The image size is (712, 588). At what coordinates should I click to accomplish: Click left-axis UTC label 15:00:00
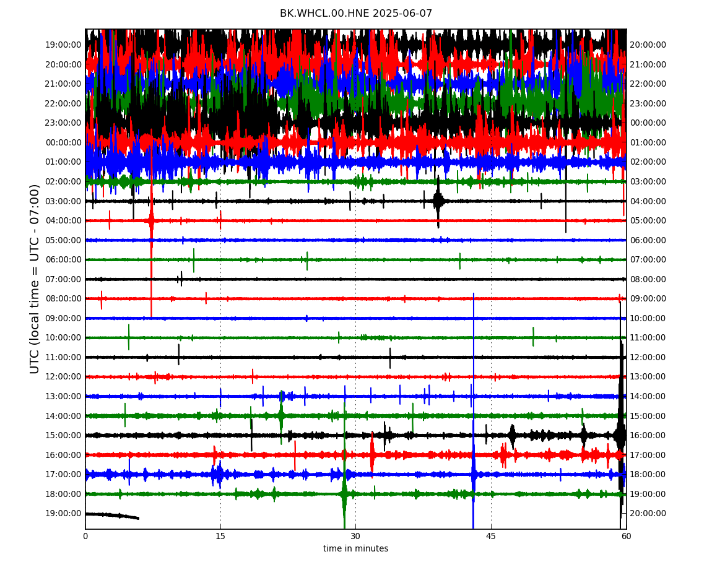point(63,436)
